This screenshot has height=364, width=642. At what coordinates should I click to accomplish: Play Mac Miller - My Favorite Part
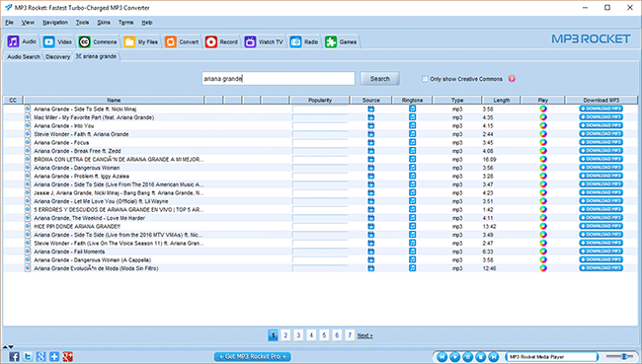(543, 117)
